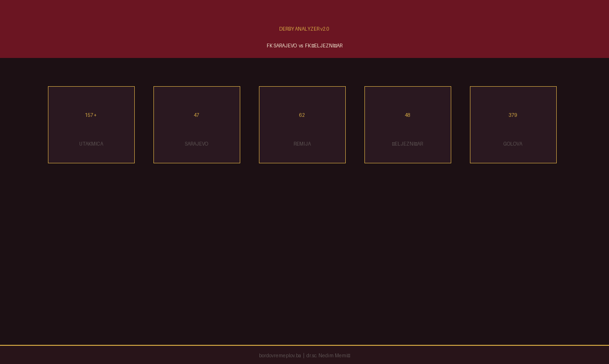The width and height of the screenshot is (609, 364).
Task: Select the 62 draws value
Action: click(302, 115)
